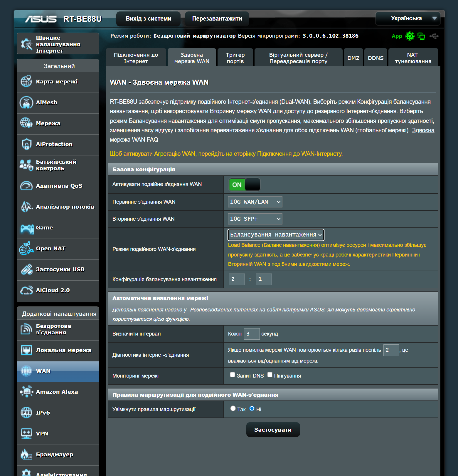Open the primary WAN 10G WAN/LAN dropdown
458x476 pixels.
point(255,202)
